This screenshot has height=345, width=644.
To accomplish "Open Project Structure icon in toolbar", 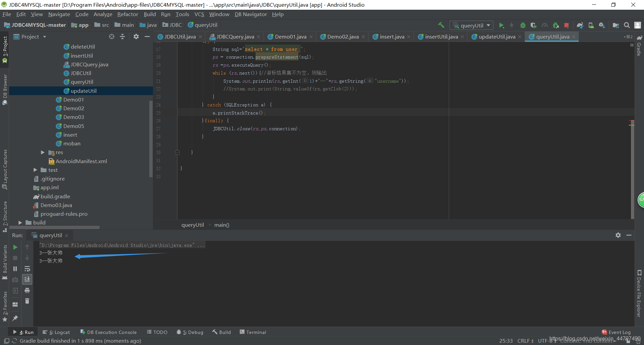I will [616, 25].
